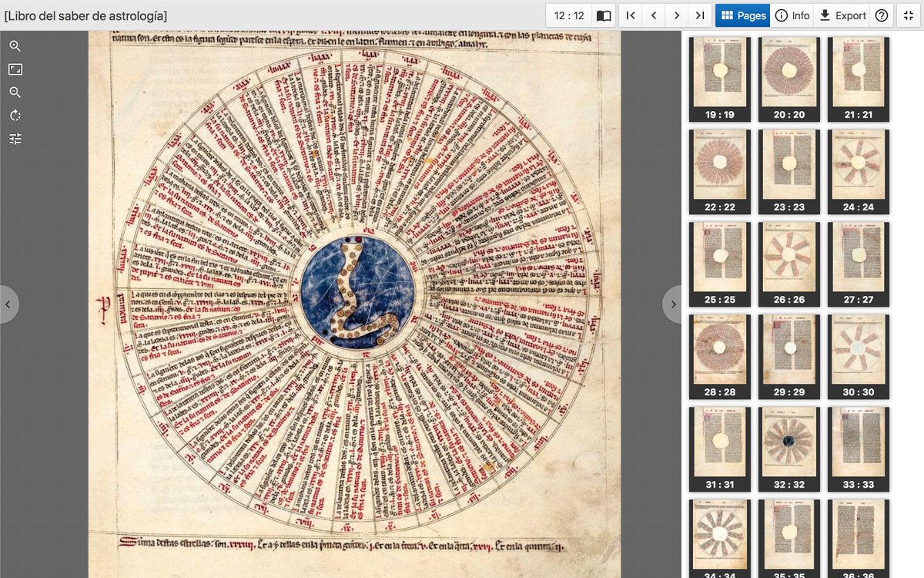Click the zoom in magnifier icon
Viewport: 924px width, 578px height.
click(x=15, y=46)
